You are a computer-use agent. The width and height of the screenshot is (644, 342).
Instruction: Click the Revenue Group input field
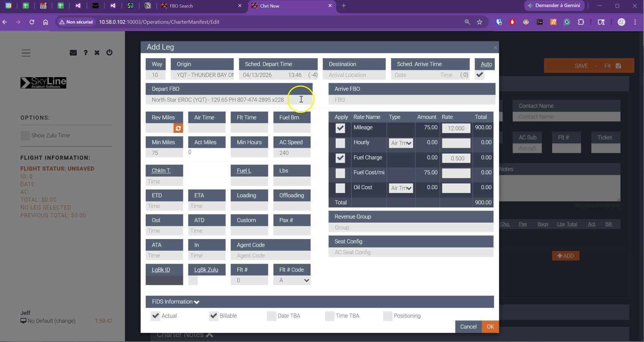click(x=411, y=228)
